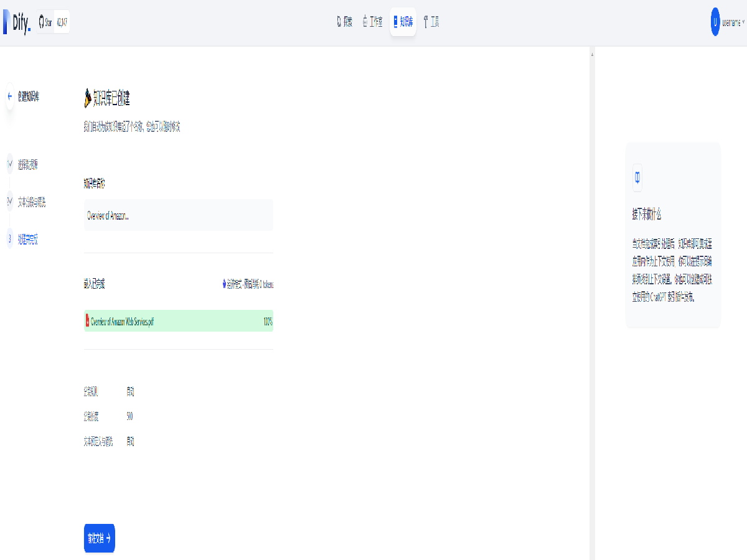Image resolution: width=747 pixels, height=560 pixels.
Task: Click the red PDF file icon
Action: pos(87,321)
